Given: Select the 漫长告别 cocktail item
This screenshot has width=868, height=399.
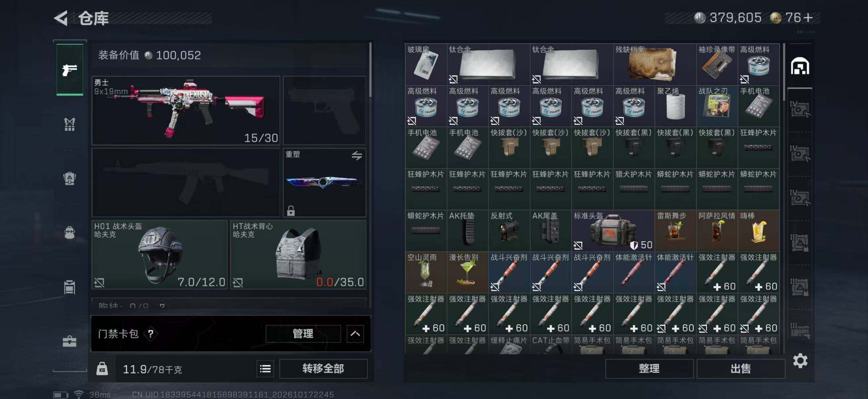Looking at the screenshot, I should tap(467, 272).
